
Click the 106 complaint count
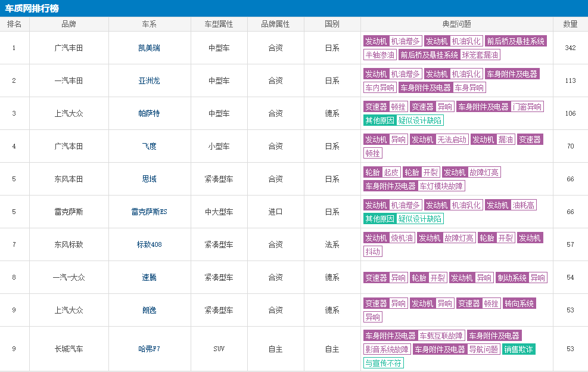pyautogui.click(x=570, y=113)
